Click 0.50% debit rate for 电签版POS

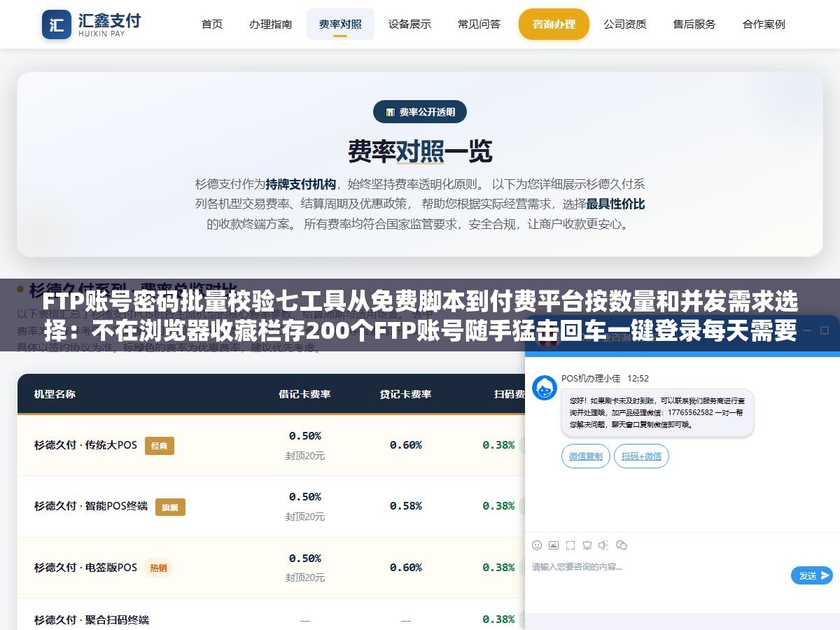305,559
